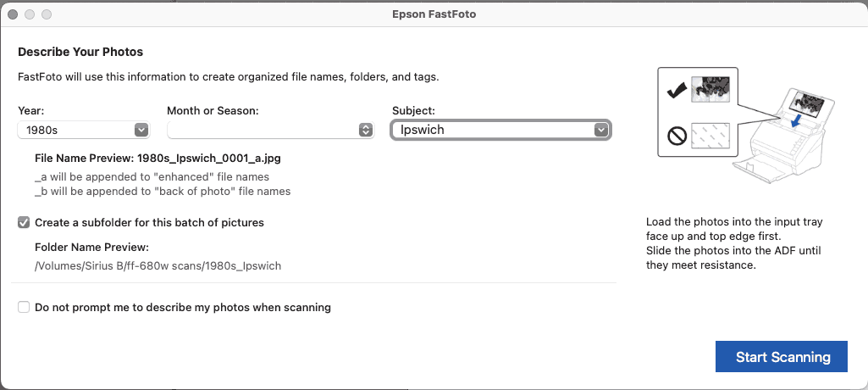
Task: Click the prohibited circle icon in diagram
Action: 677,135
